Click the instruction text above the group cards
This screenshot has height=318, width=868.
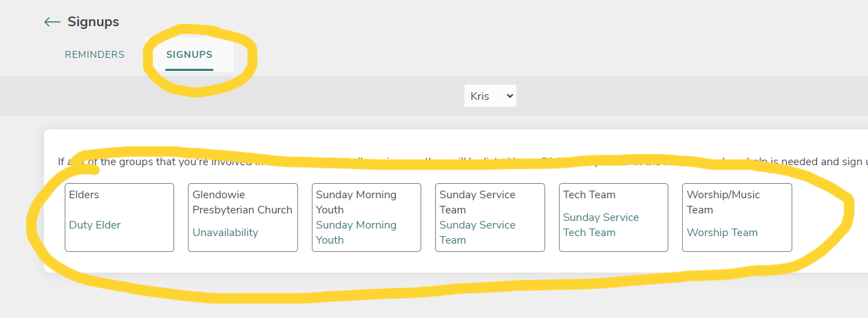447,162
